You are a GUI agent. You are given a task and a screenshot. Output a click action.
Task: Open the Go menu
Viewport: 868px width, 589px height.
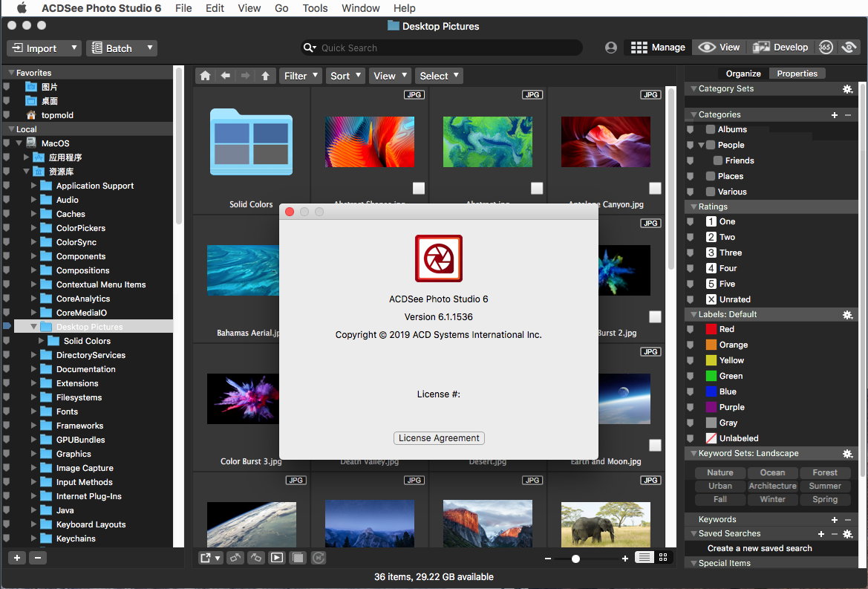(281, 8)
